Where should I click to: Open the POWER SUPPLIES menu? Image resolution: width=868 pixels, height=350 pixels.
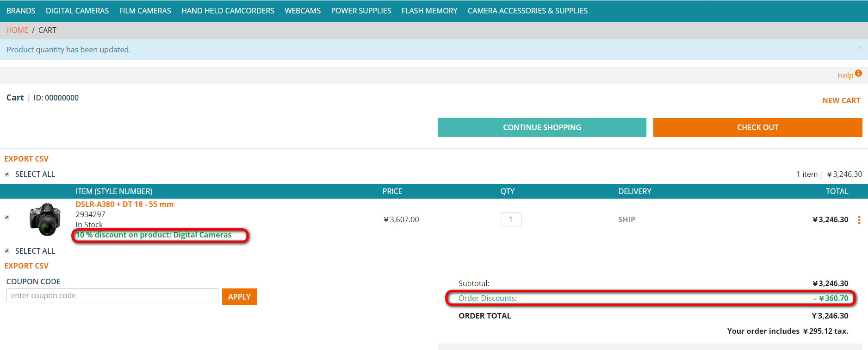coord(361,11)
